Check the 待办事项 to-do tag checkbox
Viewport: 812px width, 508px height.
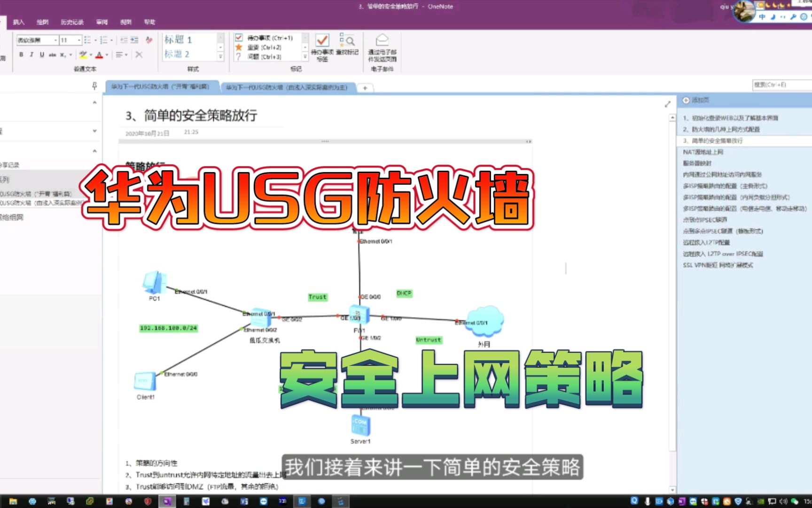point(238,37)
